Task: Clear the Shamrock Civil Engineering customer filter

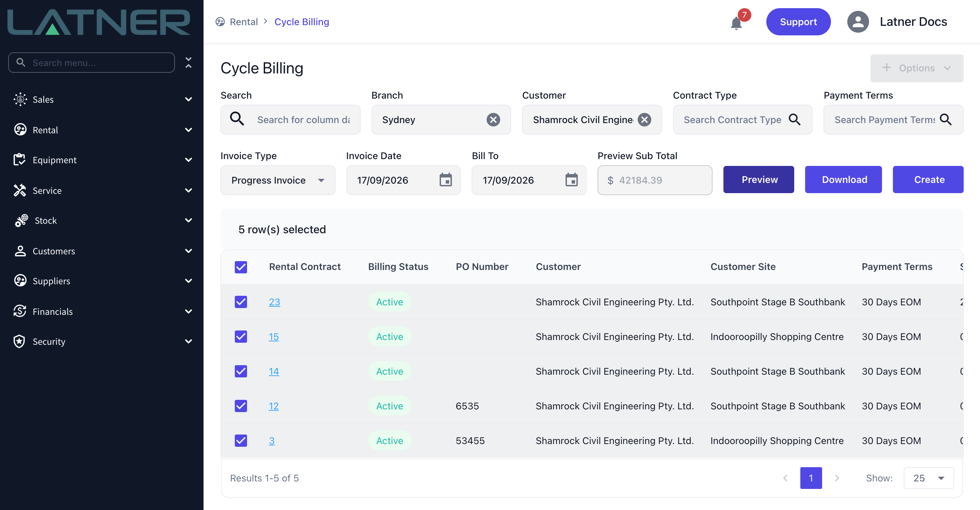Action: 644,120
